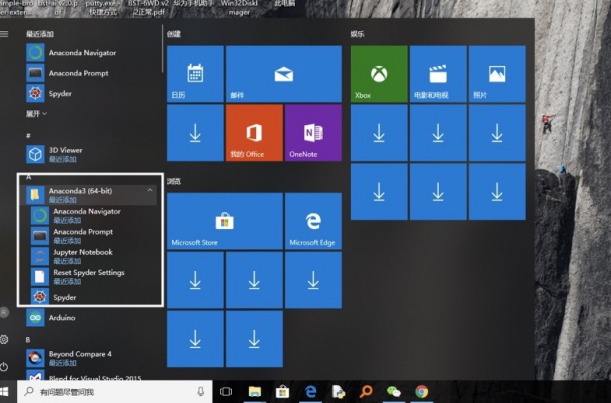Open the user account button in the Start rail
This screenshot has width=611, height=403.
pyautogui.click(x=4, y=313)
